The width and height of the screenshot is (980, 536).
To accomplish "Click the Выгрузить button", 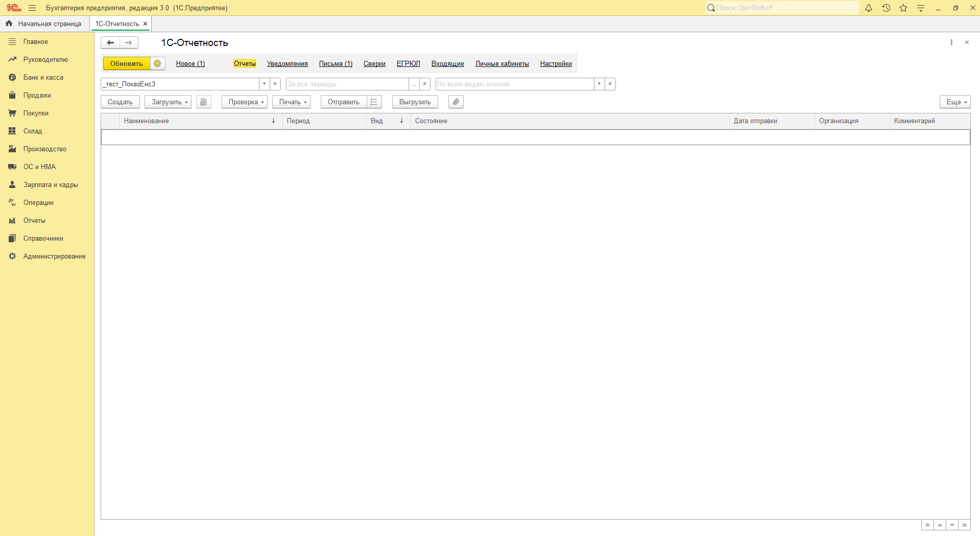I will tap(415, 102).
